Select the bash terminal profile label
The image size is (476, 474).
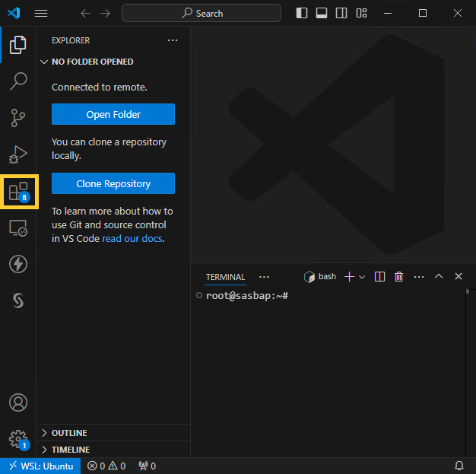320,276
